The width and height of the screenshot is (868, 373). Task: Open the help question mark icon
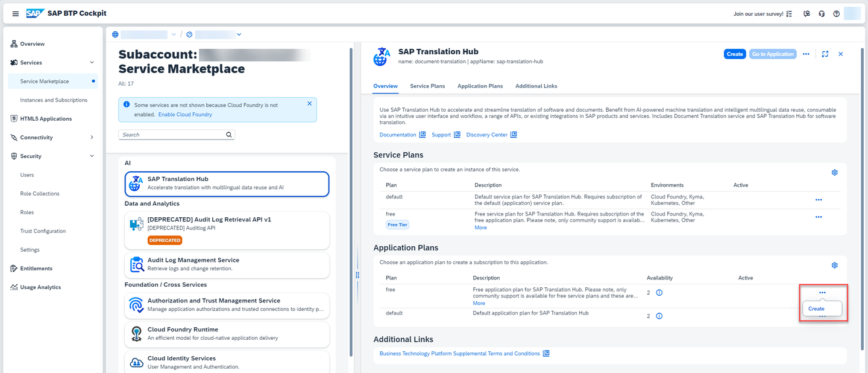point(837,14)
